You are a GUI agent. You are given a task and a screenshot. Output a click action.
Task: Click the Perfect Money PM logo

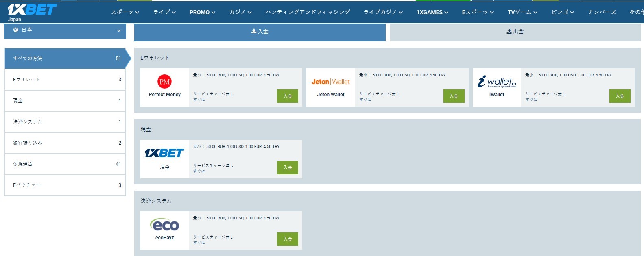164,82
